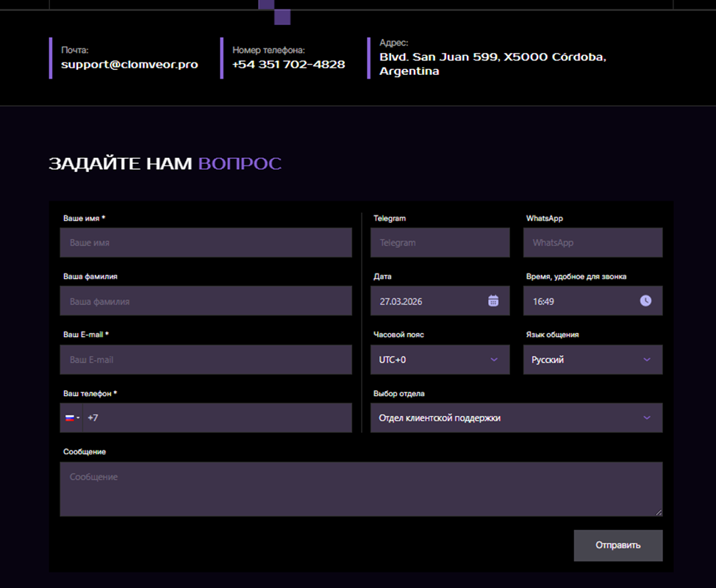
Task: Click the Córdoba, Argentina address text
Action: click(493, 64)
